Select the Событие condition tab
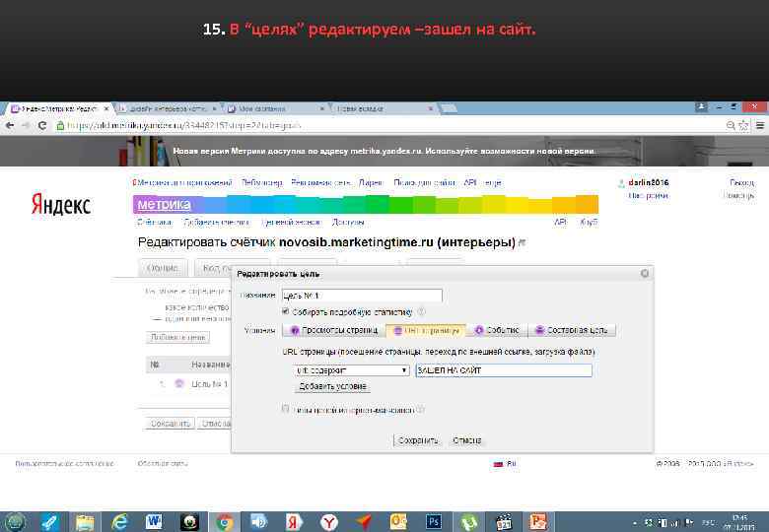The width and height of the screenshot is (769, 532). [x=497, y=331]
